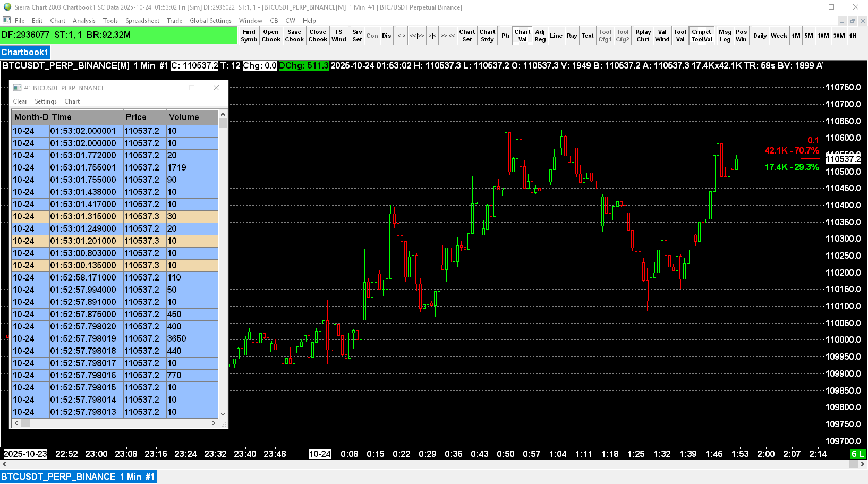Click the 110700.0 price scale label

point(843,104)
